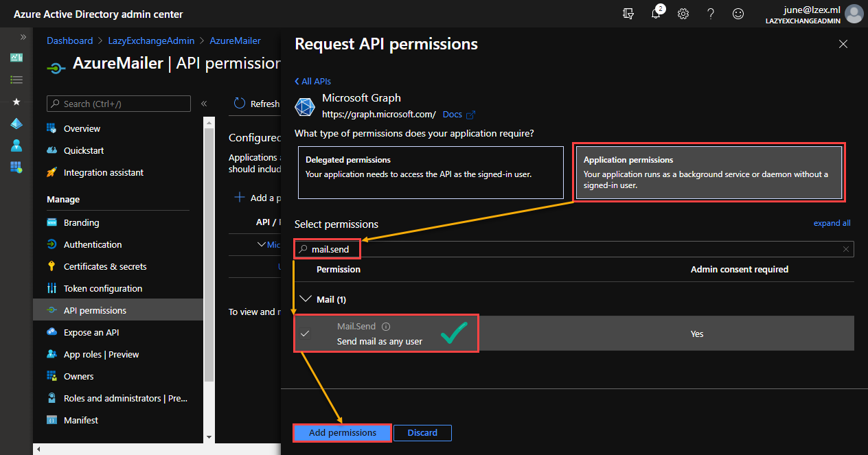Open Enterprise applications rail icon
Viewport: 868px width, 455px height.
coord(16,167)
